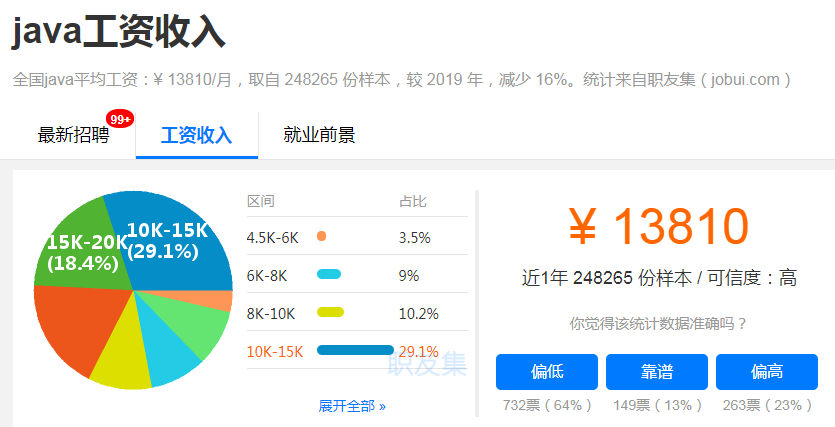835x427 pixels.
Task: Vote 靠谱 on the salary data
Action: 657,372
